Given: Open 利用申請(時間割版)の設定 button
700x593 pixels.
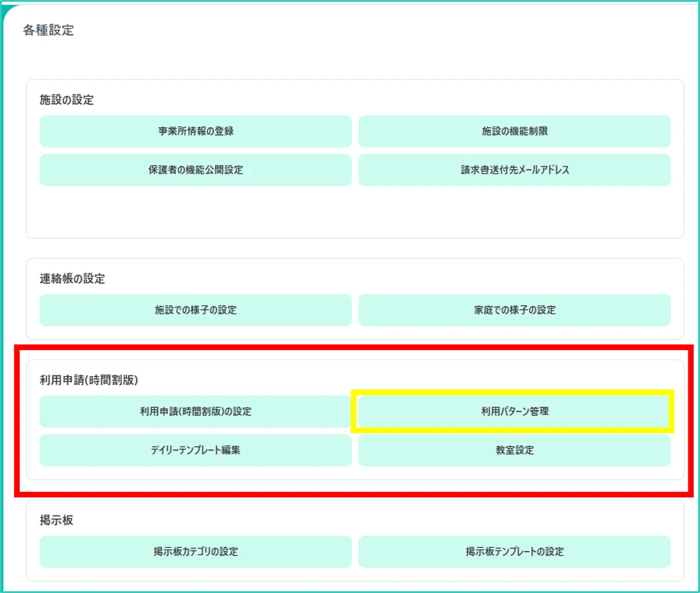Looking at the screenshot, I should (x=195, y=411).
